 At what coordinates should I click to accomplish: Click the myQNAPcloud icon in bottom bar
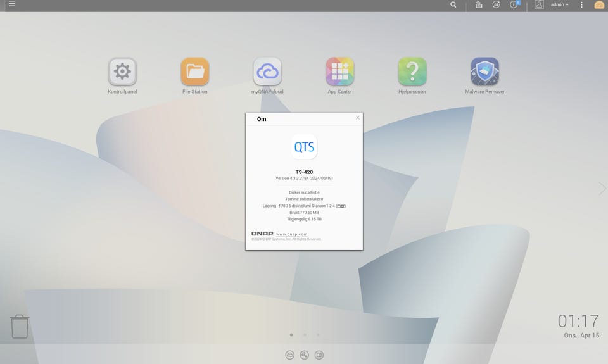pyautogui.click(x=289, y=355)
